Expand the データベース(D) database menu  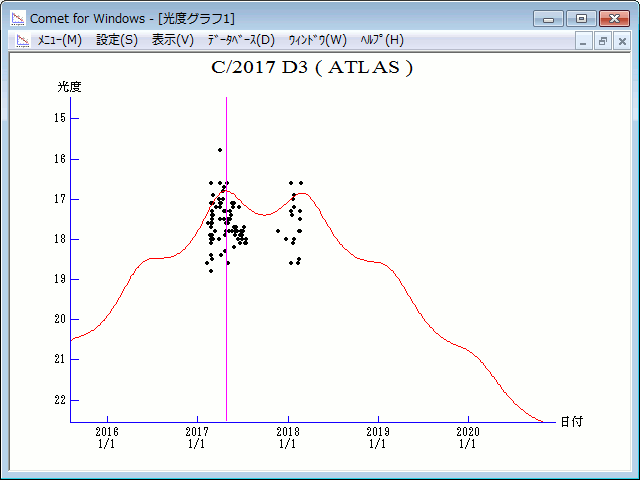point(240,40)
